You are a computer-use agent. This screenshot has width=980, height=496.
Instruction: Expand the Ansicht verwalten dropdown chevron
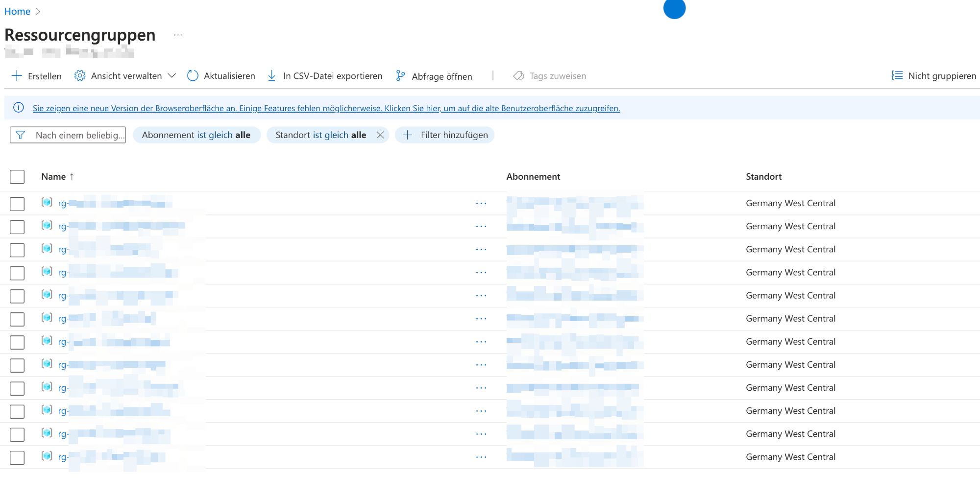click(x=172, y=76)
